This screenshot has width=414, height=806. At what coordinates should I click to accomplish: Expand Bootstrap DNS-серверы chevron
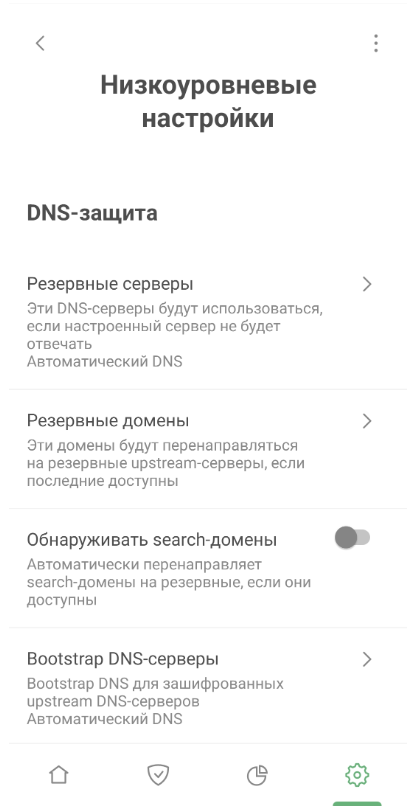pyautogui.click(x=367, y=659)
